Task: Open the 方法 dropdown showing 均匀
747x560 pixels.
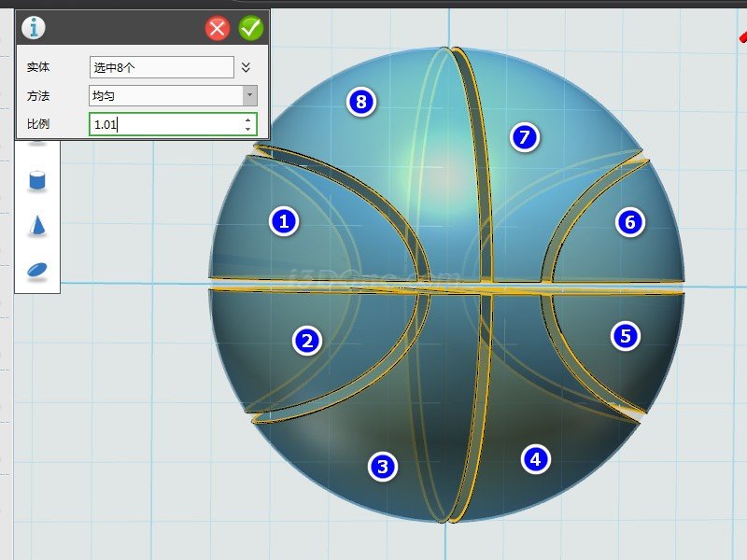Action: [x=173, y=95]
